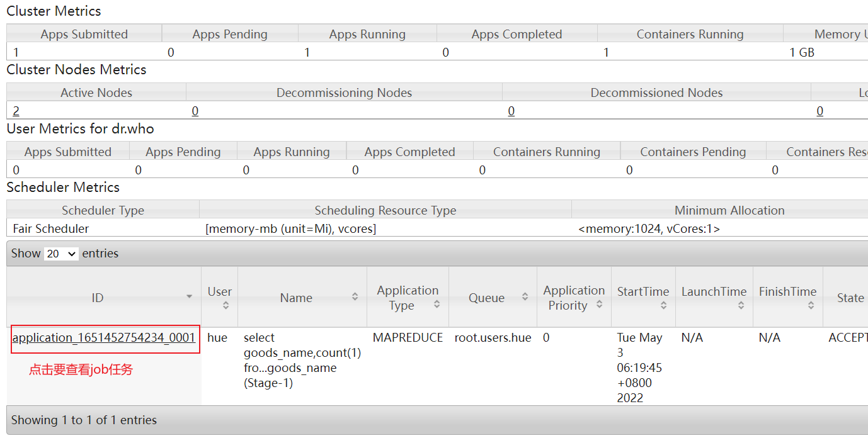Click the ACCEPTED state cell
Image resolution: width=868 pixels, height=438 pixels.
[848, 338]
